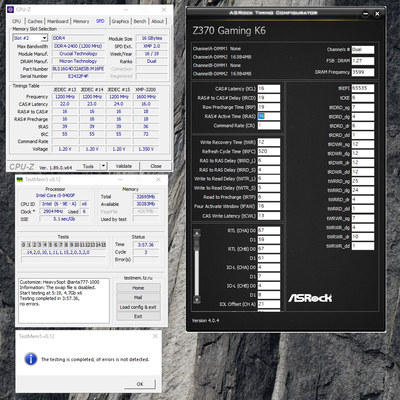Click the testmem.tz.ru link
This screenshot has width=400, height=400.
(138, 278)
